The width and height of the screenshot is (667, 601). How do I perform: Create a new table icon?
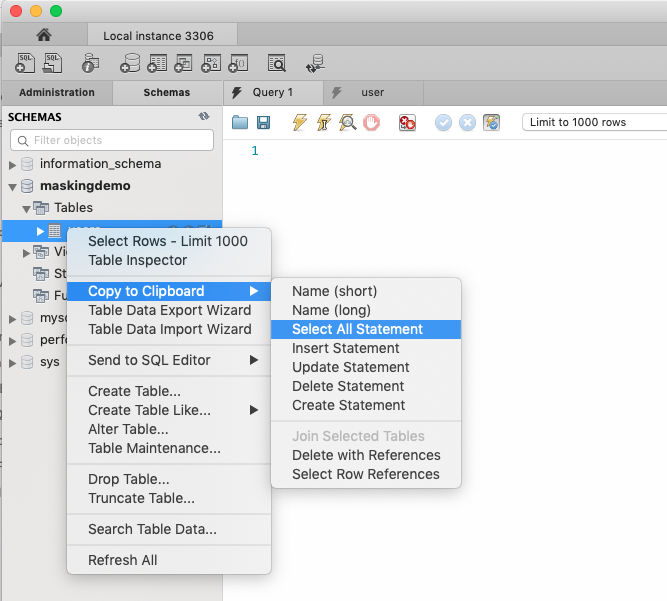click(157, 63)
